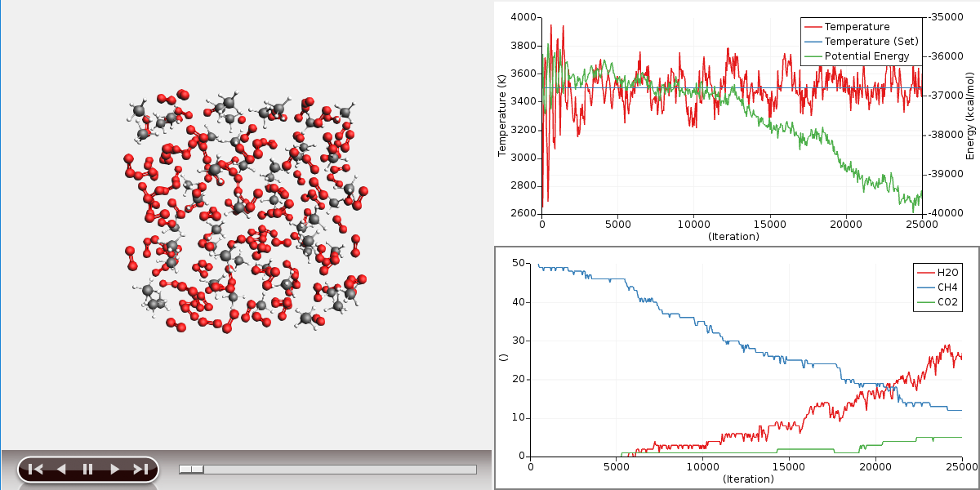980x490 pixels.
Task: Click the Temperature (K) axis label
Action: pyautogui.click(x=502, y=115)
